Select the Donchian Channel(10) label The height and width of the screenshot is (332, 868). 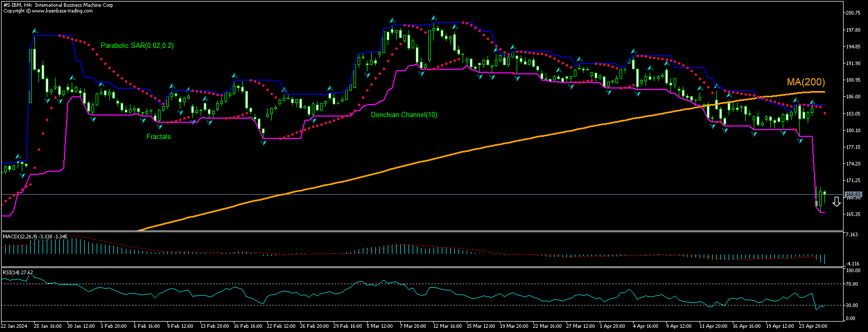pyautogui.click(x=404, y=115)
